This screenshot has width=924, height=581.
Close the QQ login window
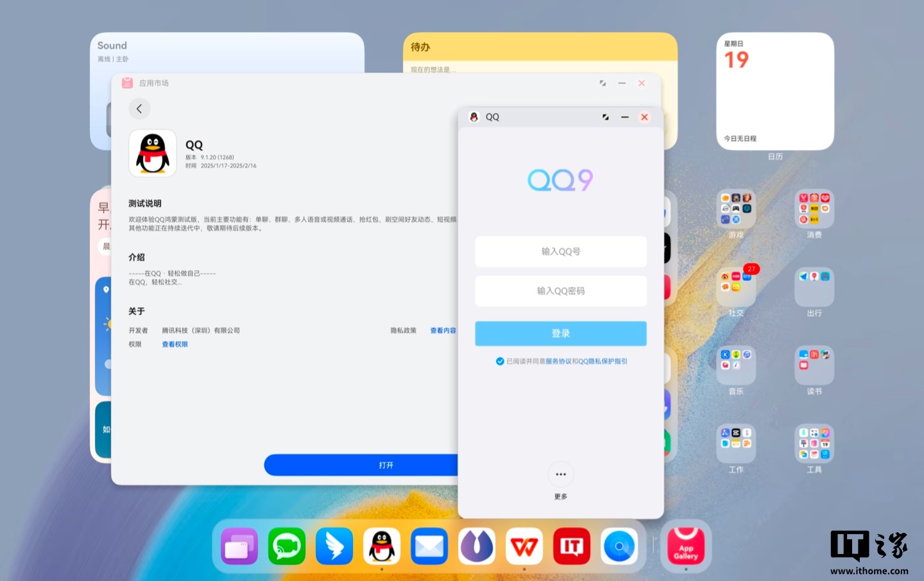pos(644,117)
